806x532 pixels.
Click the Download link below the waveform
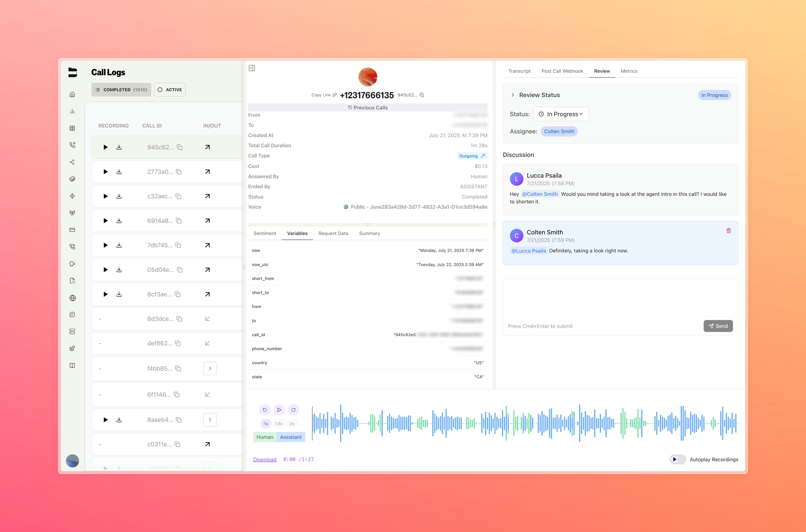265,459
